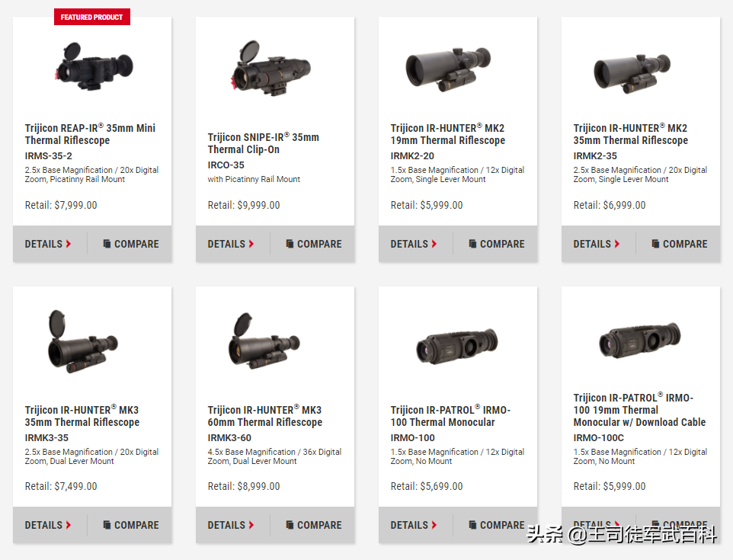Click red arrow beside SNIPE-IR Details

click(251, 244)
